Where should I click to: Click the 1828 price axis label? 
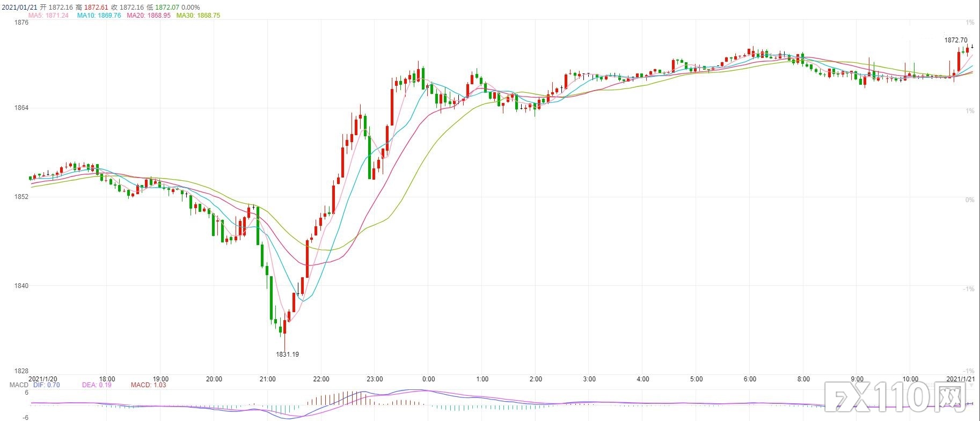point(22,371)
